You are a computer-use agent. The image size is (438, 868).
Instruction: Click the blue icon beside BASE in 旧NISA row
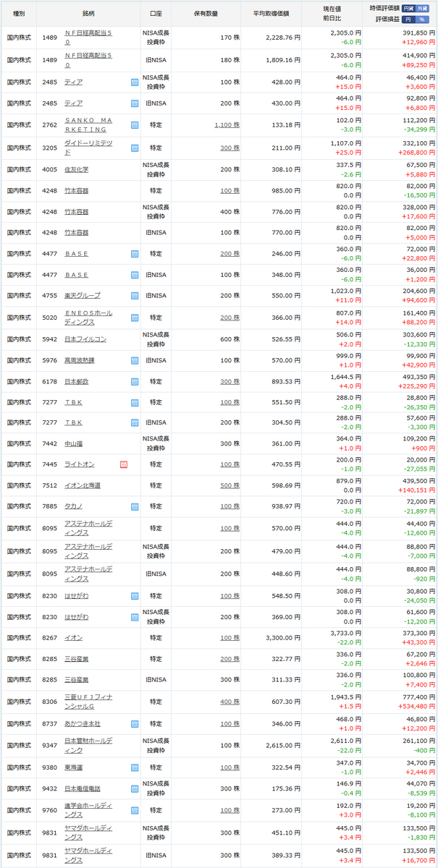(x=135, y=275)
